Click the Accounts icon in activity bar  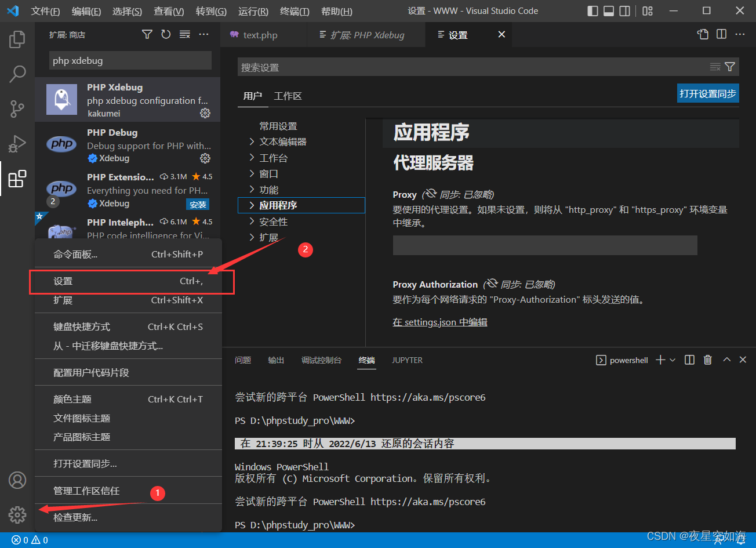pos(17,480)
